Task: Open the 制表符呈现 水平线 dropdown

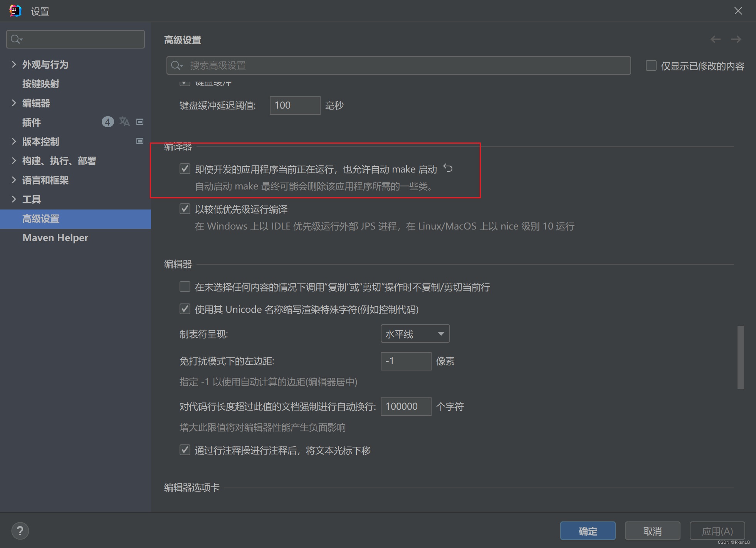Action: coord(415,333)
